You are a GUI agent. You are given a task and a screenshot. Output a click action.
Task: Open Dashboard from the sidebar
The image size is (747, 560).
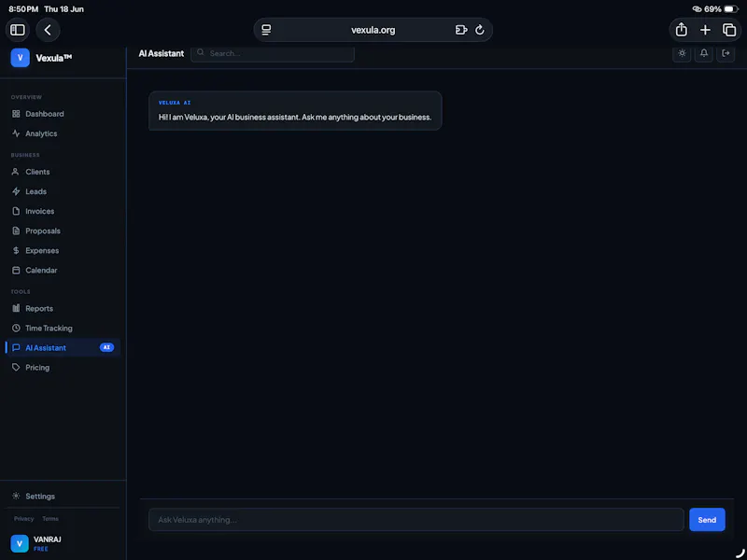coord(63,114)
